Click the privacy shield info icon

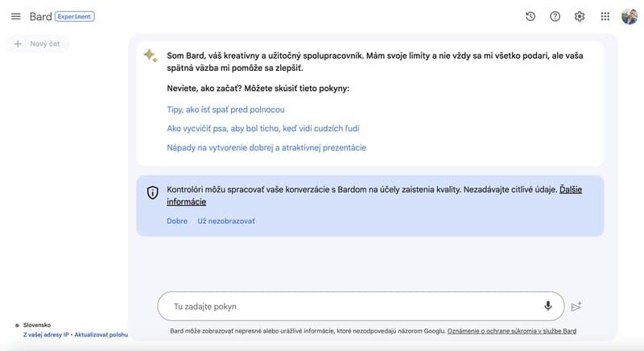click(152, 192)
